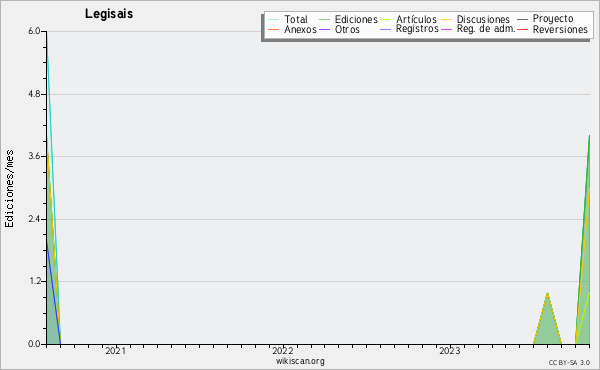
Task: Click the 3.6 y-axis value
Action: click(x=34, y=156)
